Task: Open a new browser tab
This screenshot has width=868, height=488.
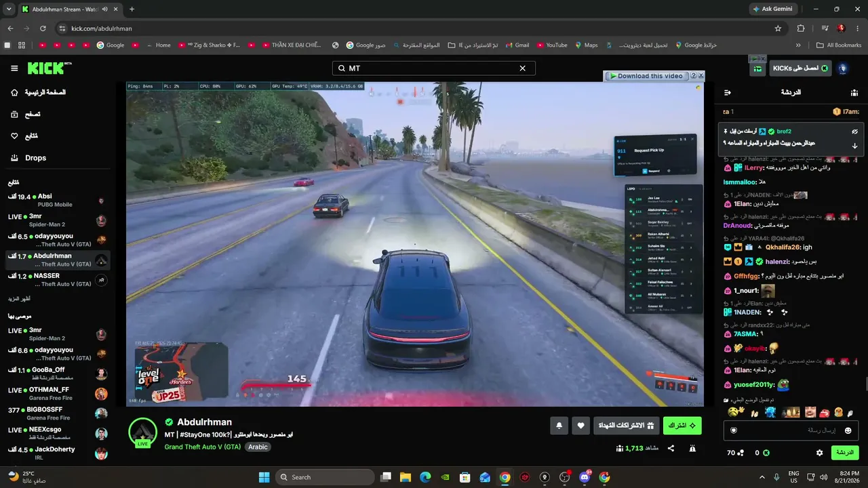Action: 132,9
